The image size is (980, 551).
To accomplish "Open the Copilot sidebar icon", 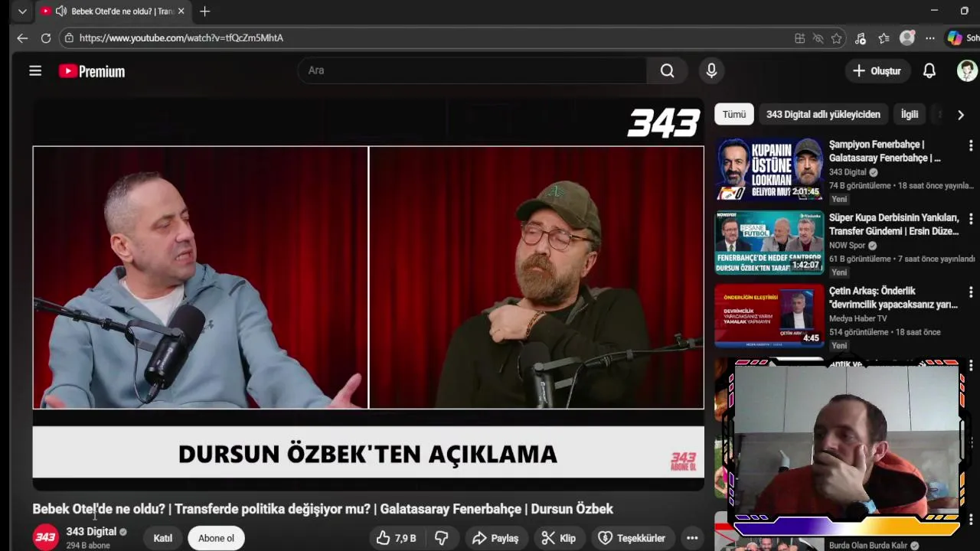I will tap(955, 37).
